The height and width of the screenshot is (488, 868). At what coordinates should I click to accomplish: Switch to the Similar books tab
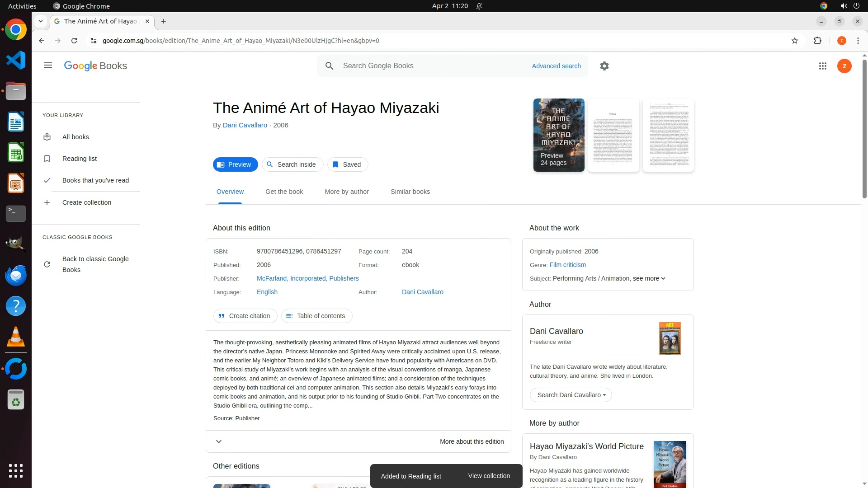pos(410,192)
